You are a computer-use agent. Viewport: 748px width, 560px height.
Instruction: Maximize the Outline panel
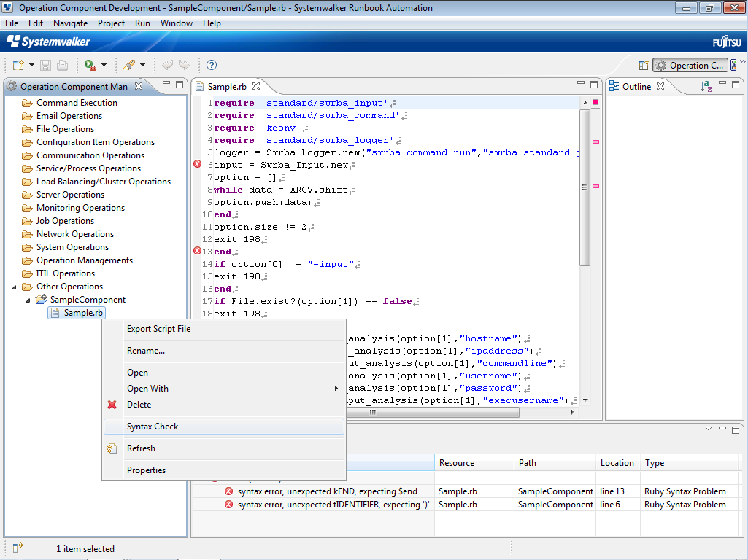[x=736, y=85]
